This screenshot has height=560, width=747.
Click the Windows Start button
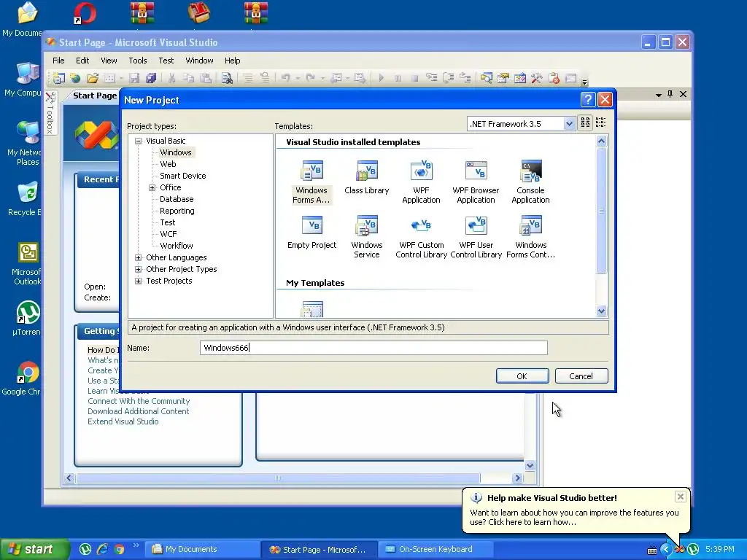(x=34, y=549)
